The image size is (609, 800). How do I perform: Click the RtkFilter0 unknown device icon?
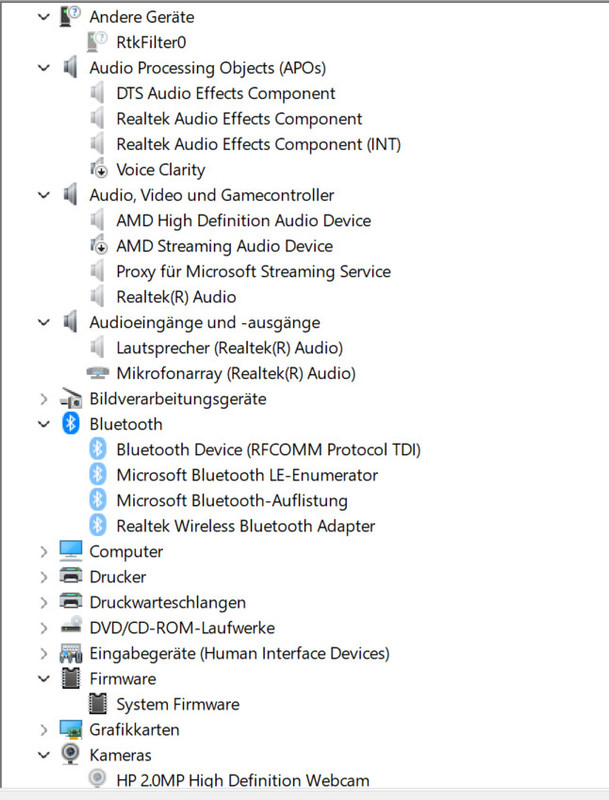(97, 42)
